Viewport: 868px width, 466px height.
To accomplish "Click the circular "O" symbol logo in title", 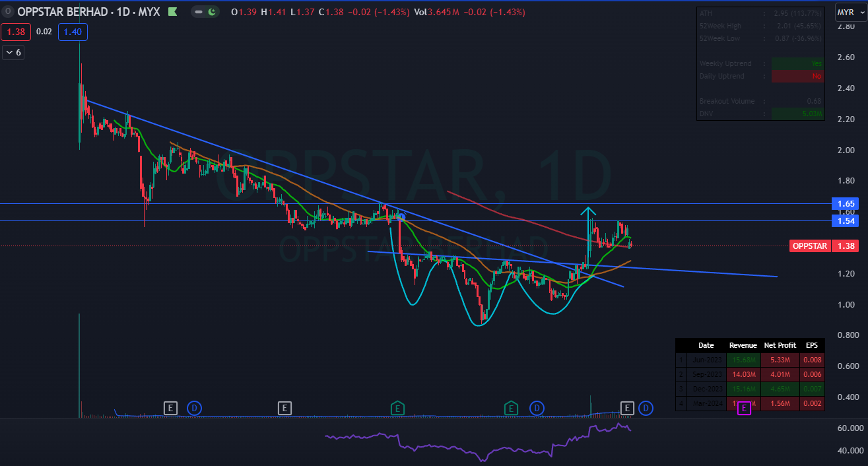I will coord(7,11).
